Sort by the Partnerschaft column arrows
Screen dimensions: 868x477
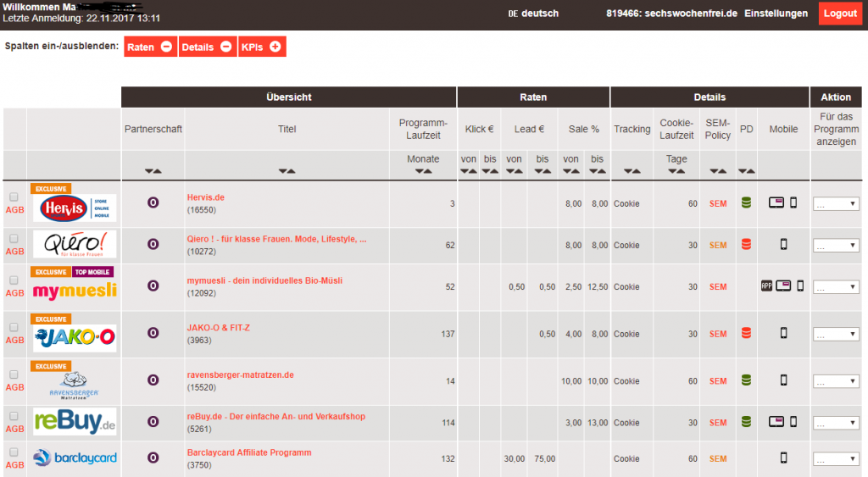coord(153,171)
